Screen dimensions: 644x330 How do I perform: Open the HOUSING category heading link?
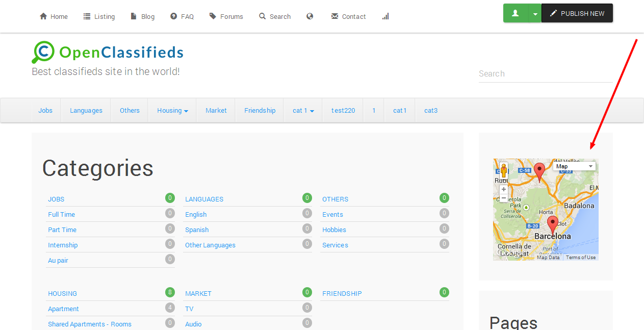[x=62, y=294]
